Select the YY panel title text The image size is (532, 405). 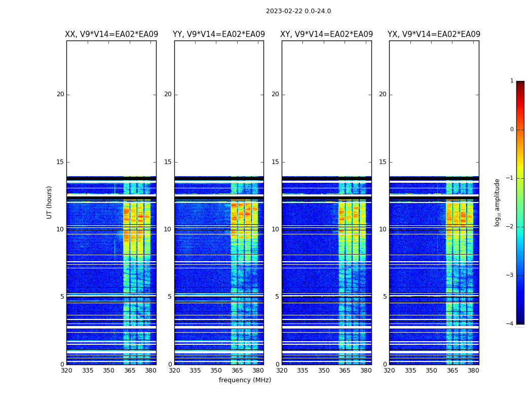tap(219, 34)
